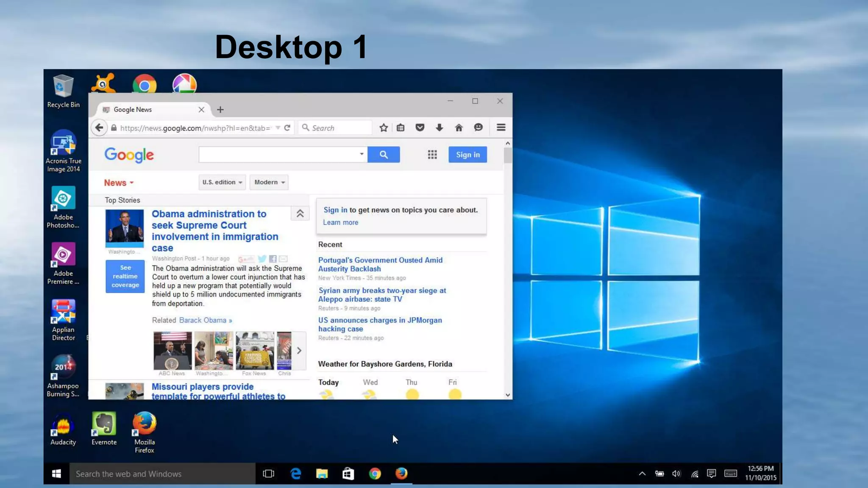Share story via the Facebook icon
This screenshot has height=488, width=868.
[x=273, y=259]
